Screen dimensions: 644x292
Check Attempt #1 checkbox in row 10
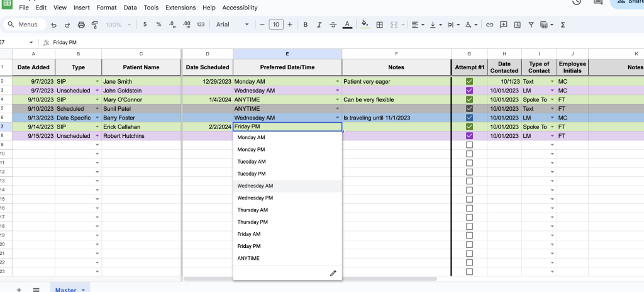click(469, 154)
